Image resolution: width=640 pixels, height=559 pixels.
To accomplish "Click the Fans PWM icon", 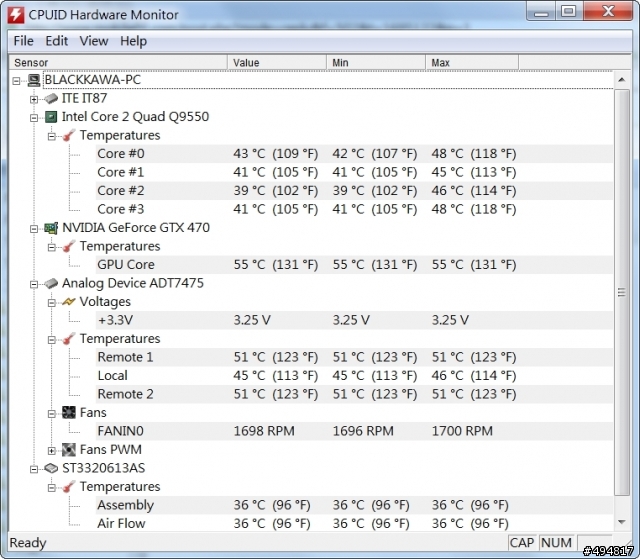I will (x=69, y=450).
